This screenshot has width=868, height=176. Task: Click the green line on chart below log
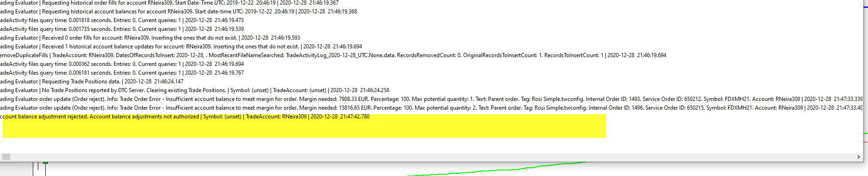tap(496, 168)
